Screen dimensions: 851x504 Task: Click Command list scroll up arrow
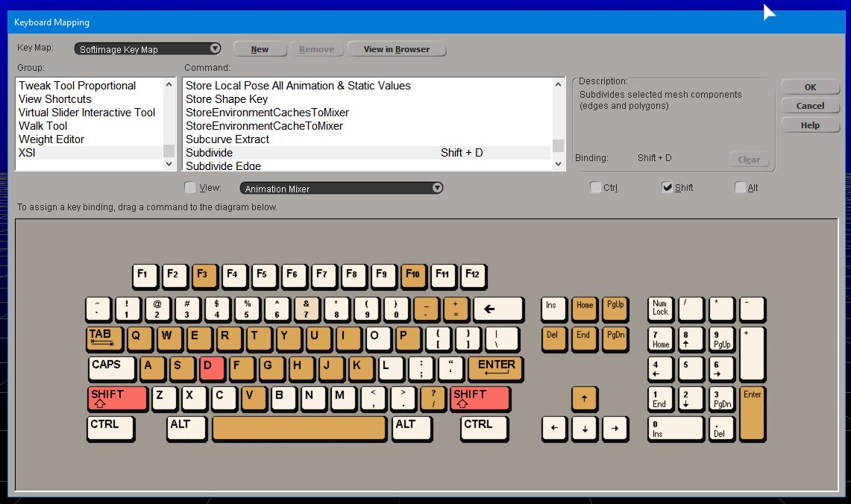(558, 85)
